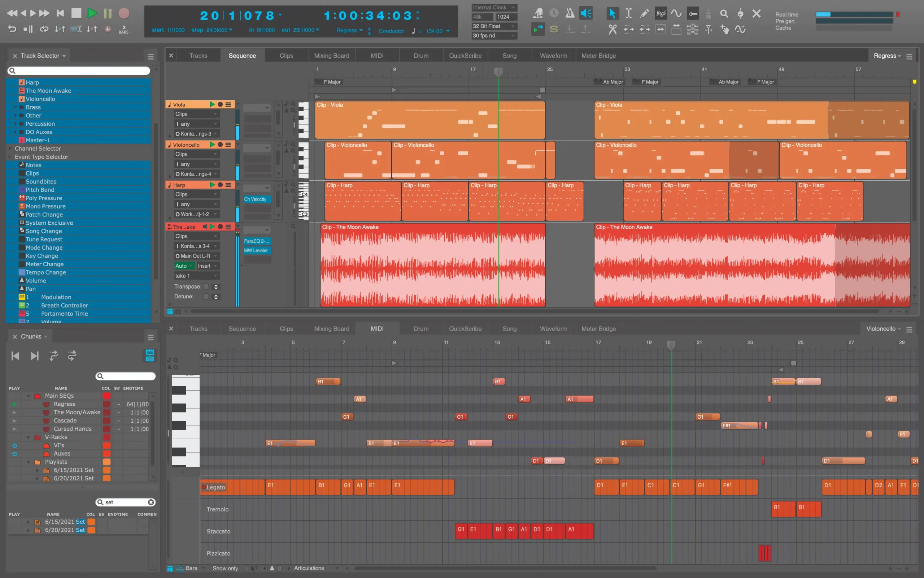Toggle play-enable on the Violoncello track
Image resolution: width=924 pixels, height=578 pixels.
tap(212, 144)
